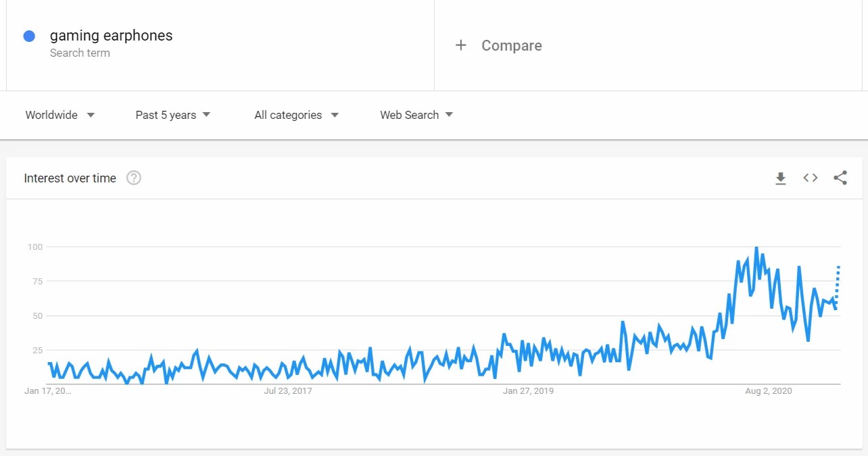Open the Worldwide region dropdown
Image resolution: width=868 pixels, height=456 pixels.
click(x=59, y=115)
